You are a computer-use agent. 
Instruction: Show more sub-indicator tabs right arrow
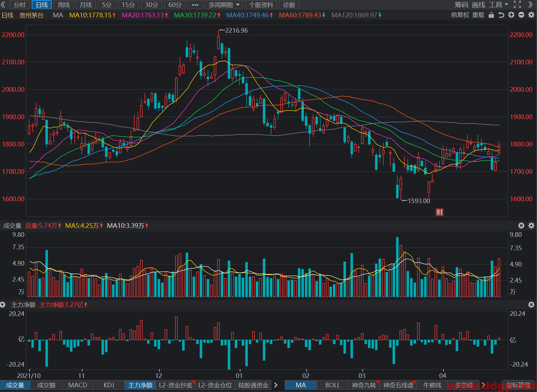tap(276, 385)
